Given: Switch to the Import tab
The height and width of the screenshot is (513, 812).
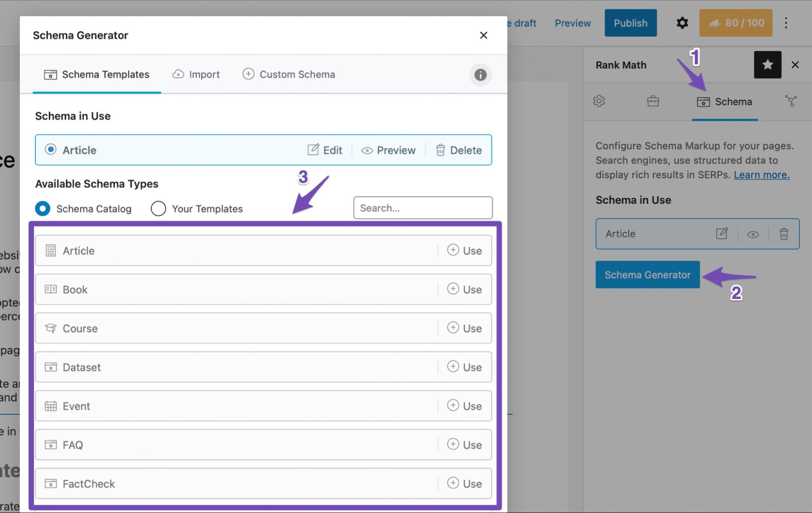Looking at the screenshot, I should (196, 74).
